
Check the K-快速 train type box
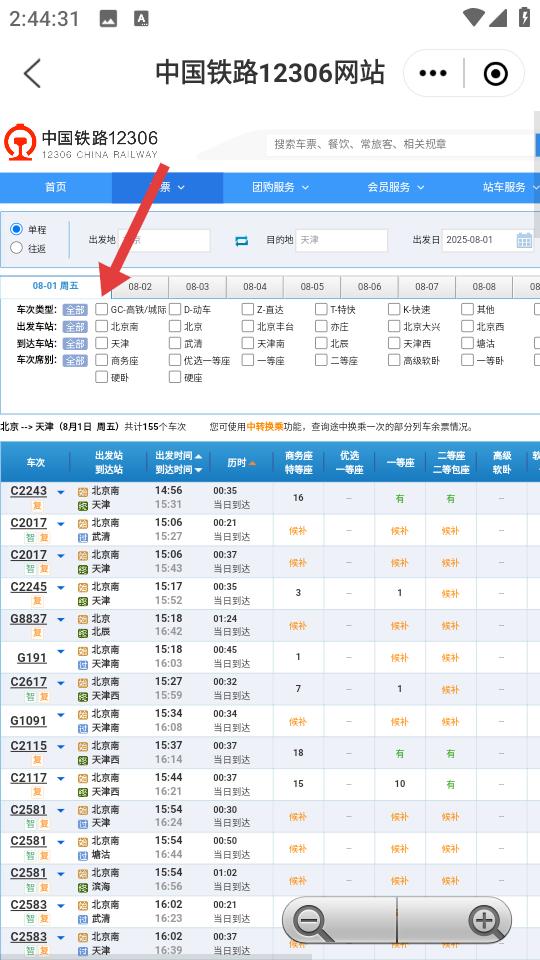click(x=394, y=309)
